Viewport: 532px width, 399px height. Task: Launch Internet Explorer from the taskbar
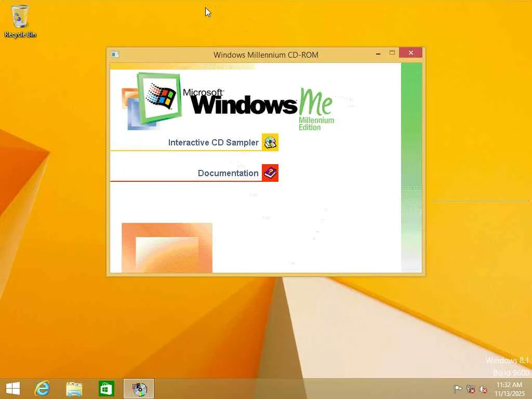point(43,389)
